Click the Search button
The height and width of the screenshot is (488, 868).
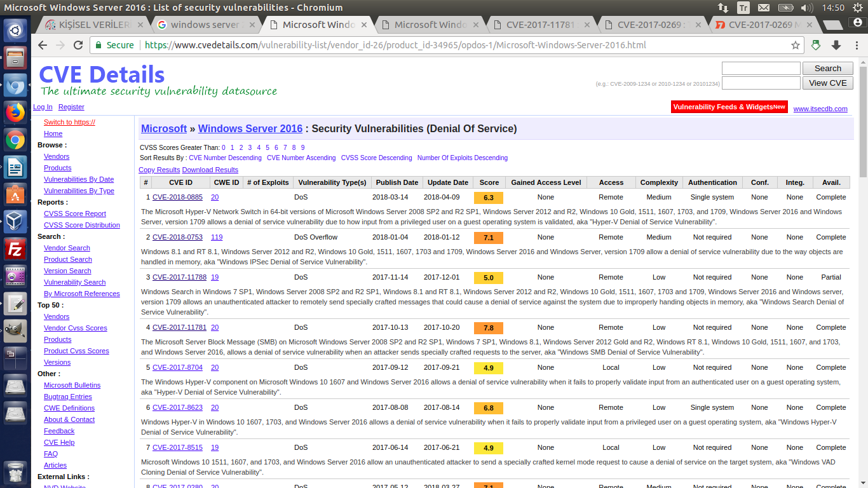tap(828, 68)
